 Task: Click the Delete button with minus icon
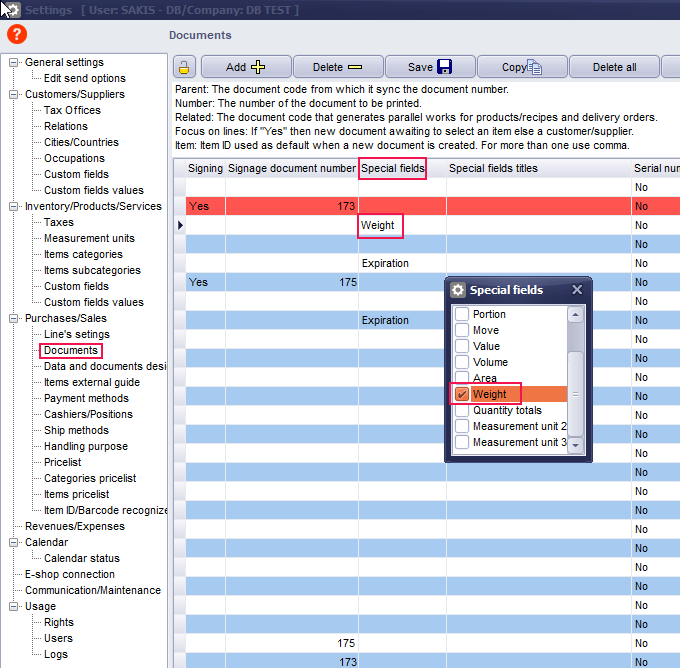point(337,68)
